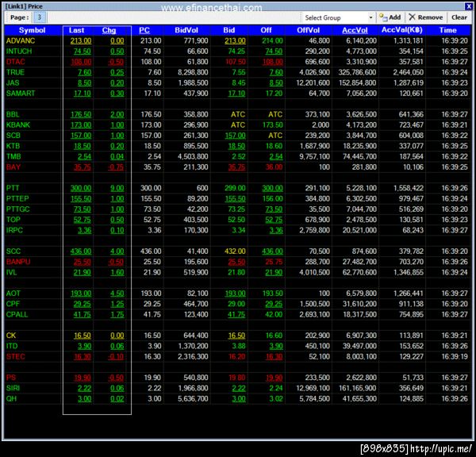This screenshot has height=457, width=476.
Task: Select the PTTEP symbol
Action: [17, 198]
